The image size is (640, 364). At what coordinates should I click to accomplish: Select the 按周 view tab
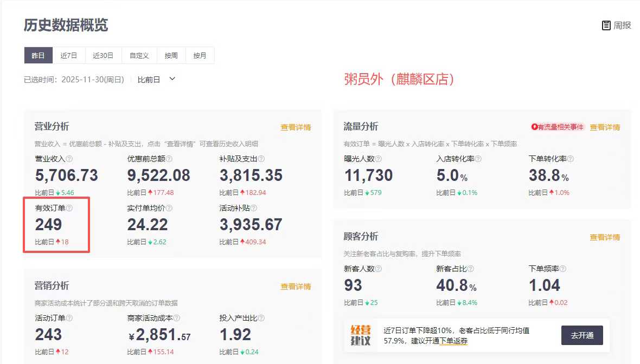click(171, 55)
